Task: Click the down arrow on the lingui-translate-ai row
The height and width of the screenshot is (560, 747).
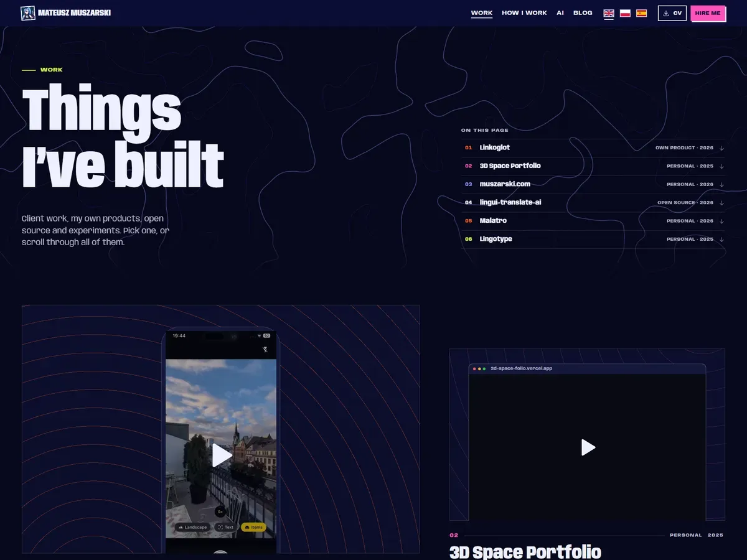Action: [x=721, y=203]
